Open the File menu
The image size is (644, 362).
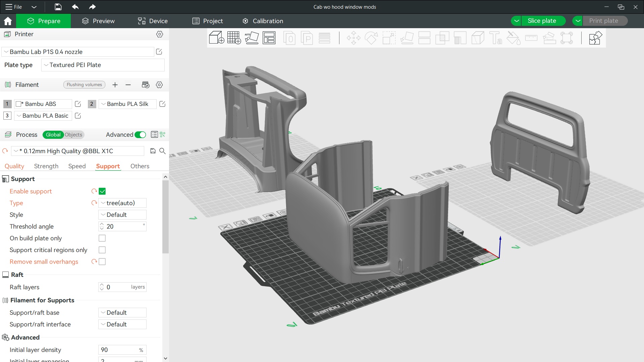14,7
